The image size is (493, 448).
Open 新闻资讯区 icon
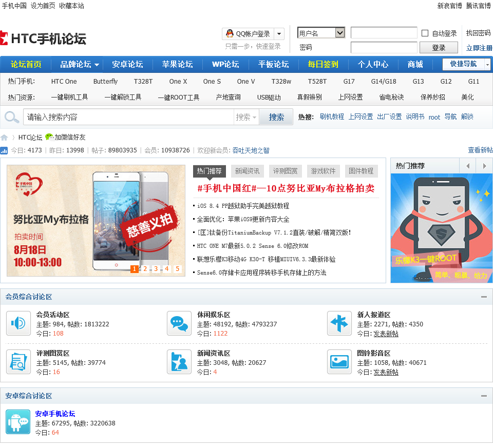tap(179, 362)
